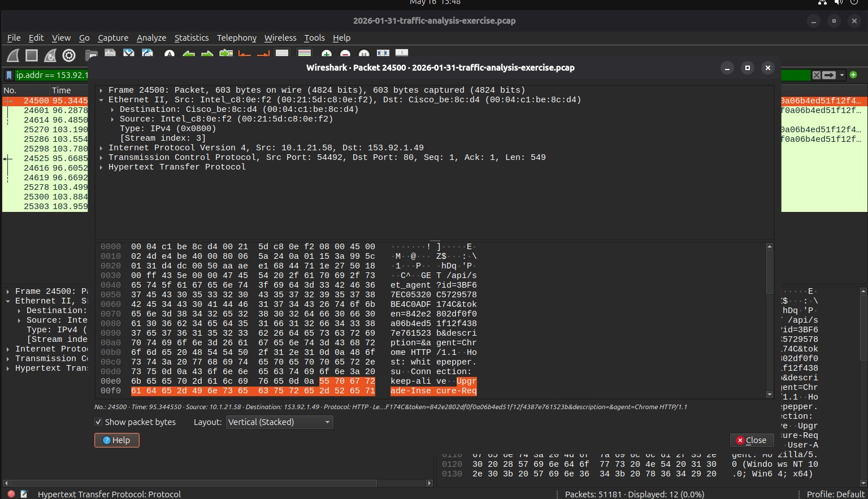Image resolution: width=868 pixels, height=499 pixels.
Task: Expand Hypertext Transfer row in main window
Action: click(x=7, y=368)
